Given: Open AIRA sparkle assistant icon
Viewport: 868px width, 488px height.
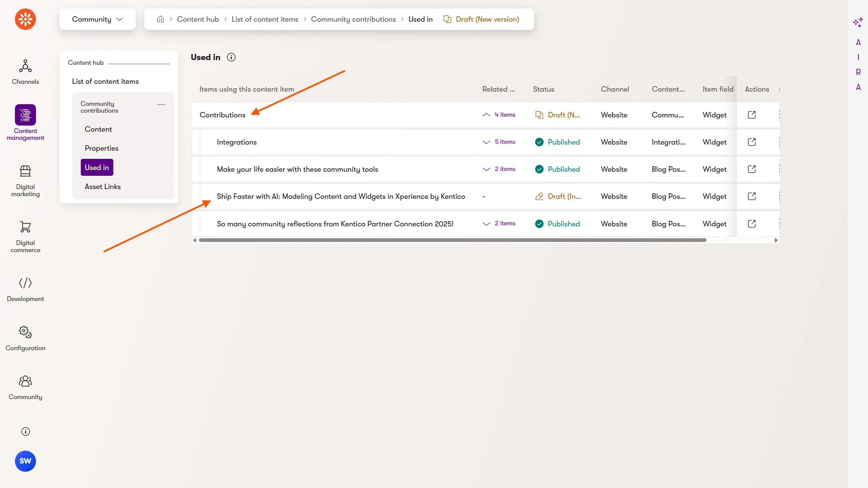Looking at the screenshot, I should click(x=858, y=22).
